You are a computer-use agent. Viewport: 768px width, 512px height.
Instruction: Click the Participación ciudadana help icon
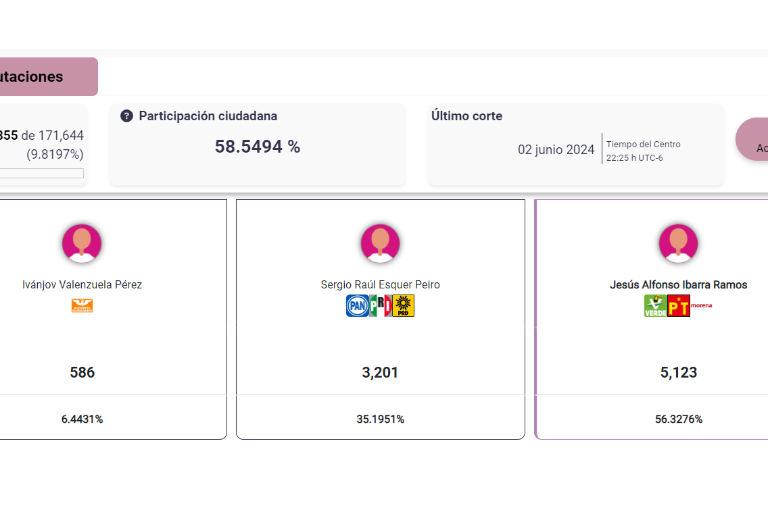(126, 116)
